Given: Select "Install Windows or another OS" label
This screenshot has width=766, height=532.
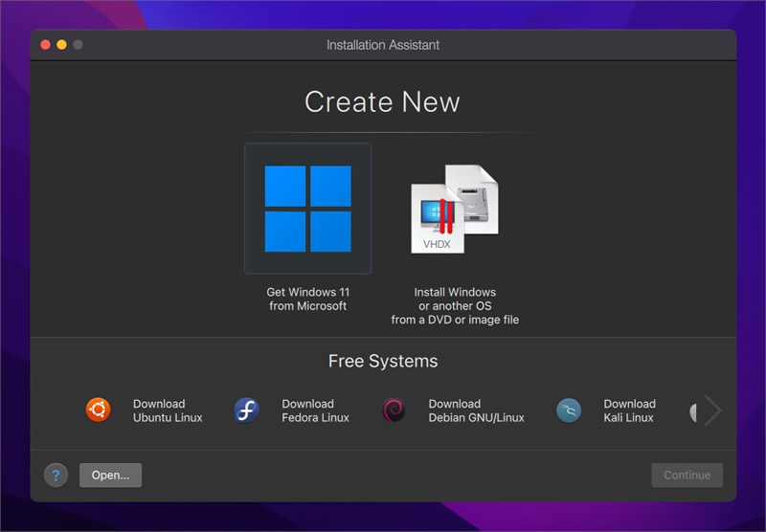Looking at the screenshot, I should (x=455, y=305).
